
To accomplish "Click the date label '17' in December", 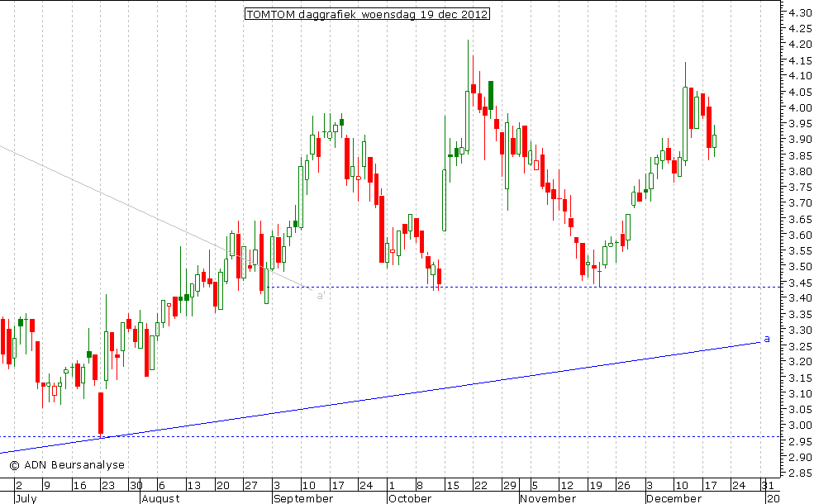I will click(x=710, y=486).
